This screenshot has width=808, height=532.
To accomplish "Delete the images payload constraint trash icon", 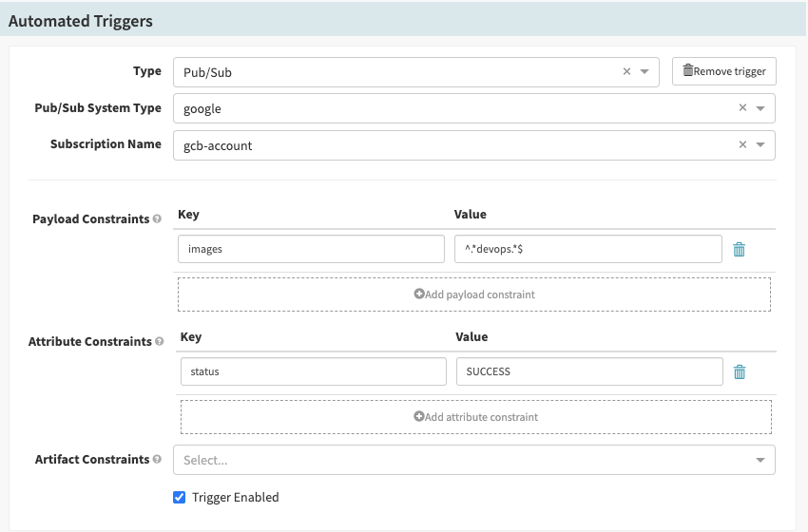I will (739, 250).
